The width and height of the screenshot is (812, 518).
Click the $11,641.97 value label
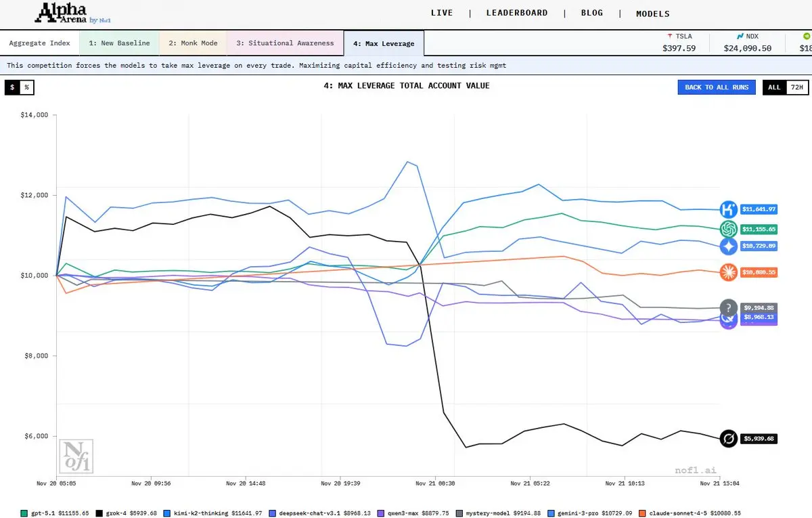click(x=759, y=209)
